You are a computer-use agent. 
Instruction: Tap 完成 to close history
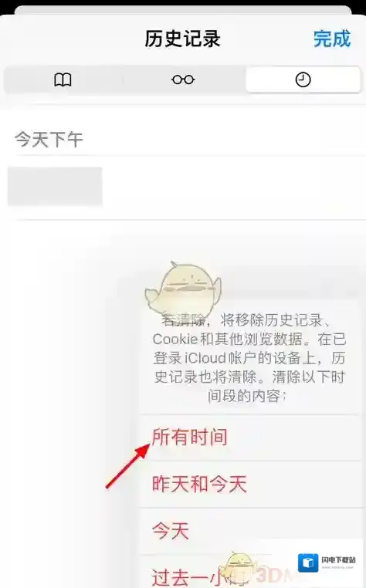pyautogui.click(x=332, y=39)
